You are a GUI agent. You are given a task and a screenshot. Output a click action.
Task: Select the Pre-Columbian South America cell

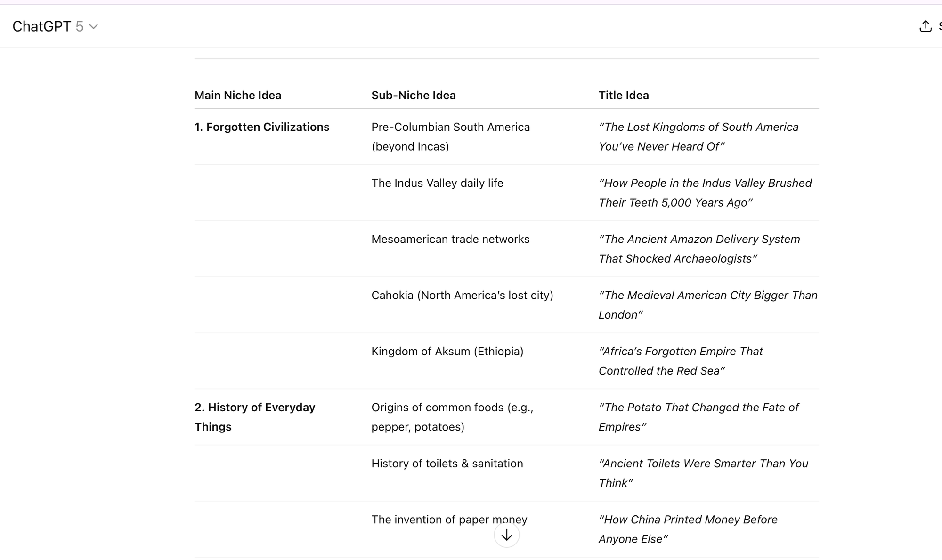tap(450, 136)
